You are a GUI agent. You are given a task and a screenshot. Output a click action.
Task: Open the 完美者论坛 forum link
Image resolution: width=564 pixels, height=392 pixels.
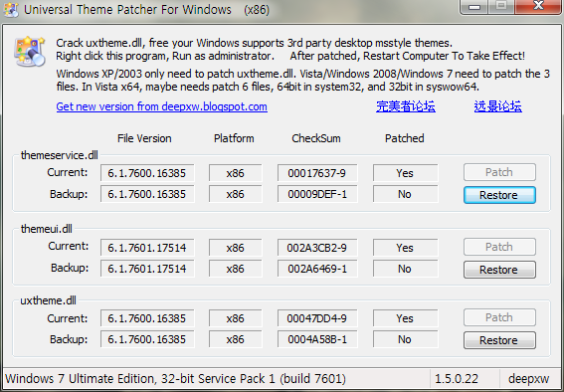pyautogui.click(x=406, y=106)
